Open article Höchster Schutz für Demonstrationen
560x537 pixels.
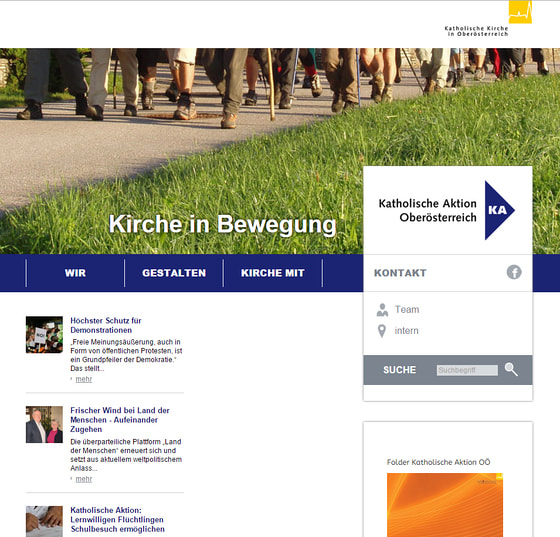point(106,325)
